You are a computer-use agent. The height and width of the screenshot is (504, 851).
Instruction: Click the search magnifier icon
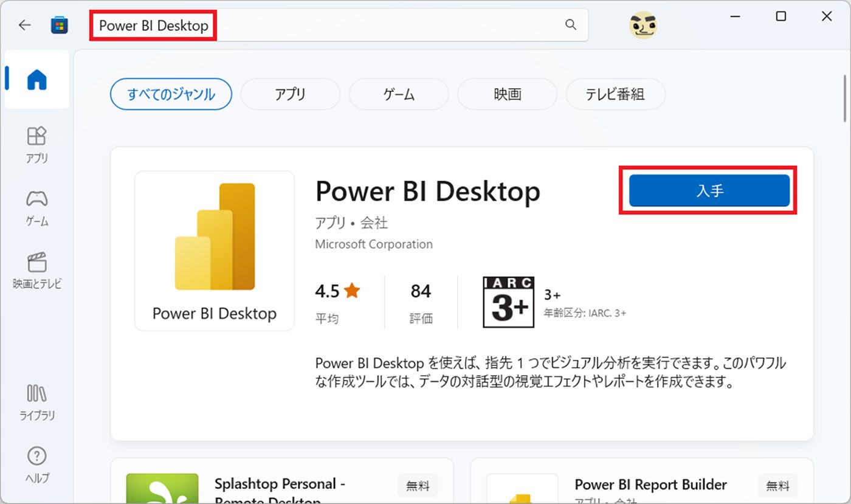point(570,25)
